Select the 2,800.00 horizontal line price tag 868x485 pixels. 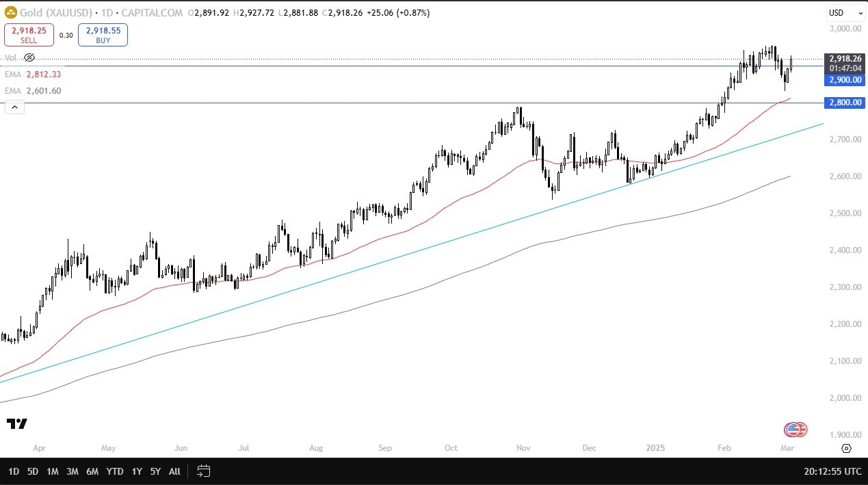(846, 103)
